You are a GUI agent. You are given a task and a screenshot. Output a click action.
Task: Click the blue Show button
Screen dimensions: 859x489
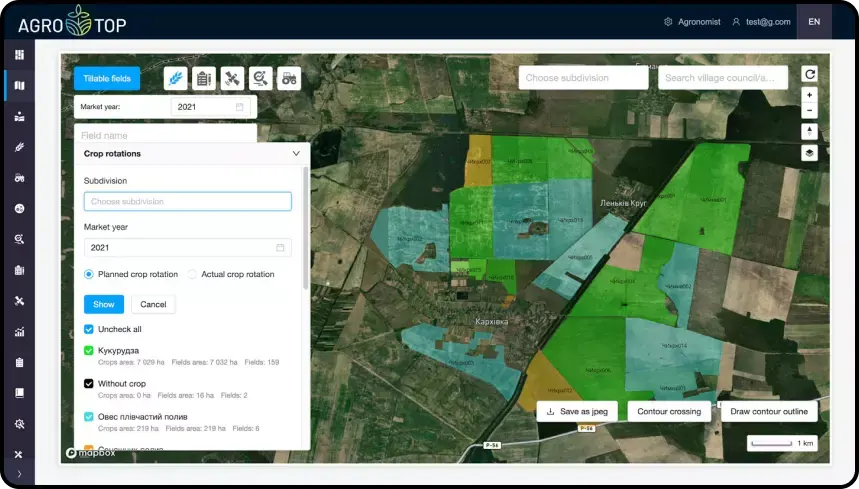coord(104,304)
